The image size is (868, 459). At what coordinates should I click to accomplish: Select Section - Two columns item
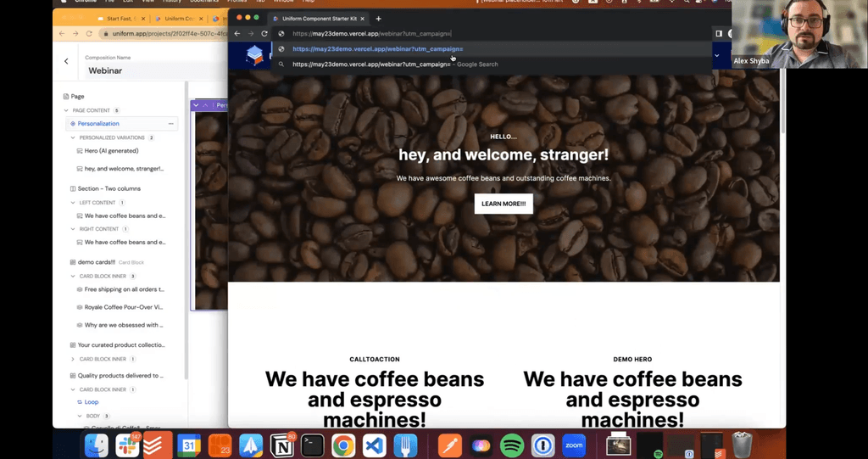pos(109,188)
